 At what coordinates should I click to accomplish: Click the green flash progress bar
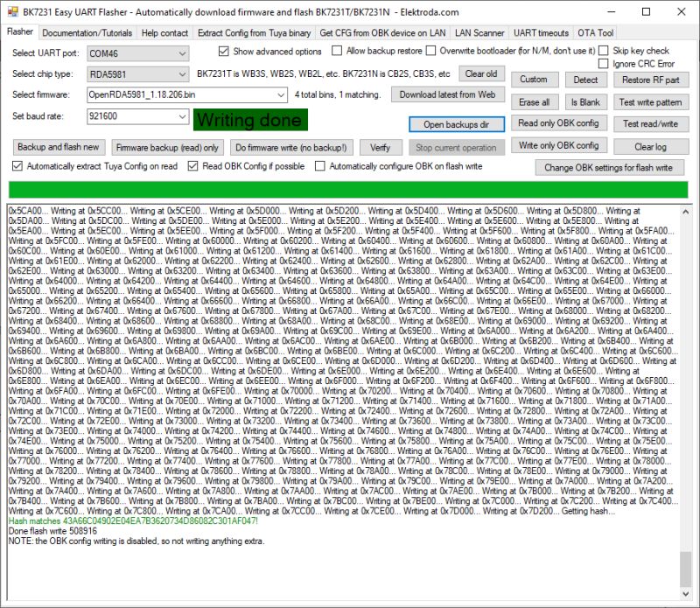tap(348, 189)
